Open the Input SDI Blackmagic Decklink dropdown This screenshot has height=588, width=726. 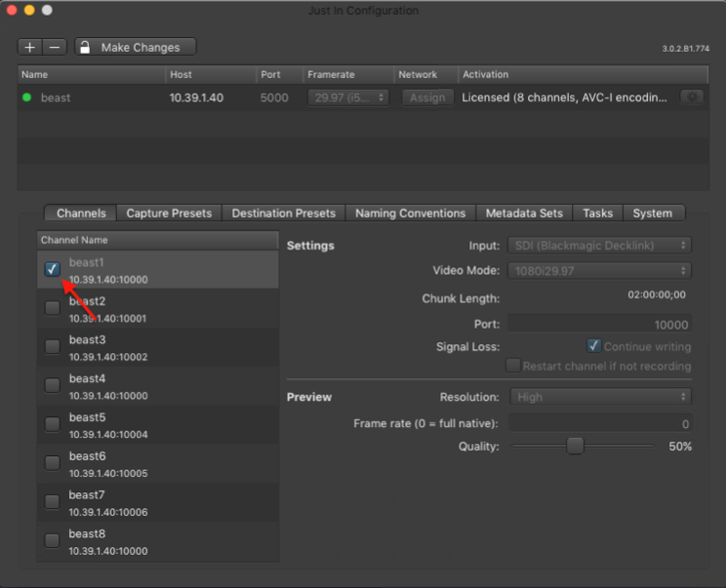tap(599, 245)
